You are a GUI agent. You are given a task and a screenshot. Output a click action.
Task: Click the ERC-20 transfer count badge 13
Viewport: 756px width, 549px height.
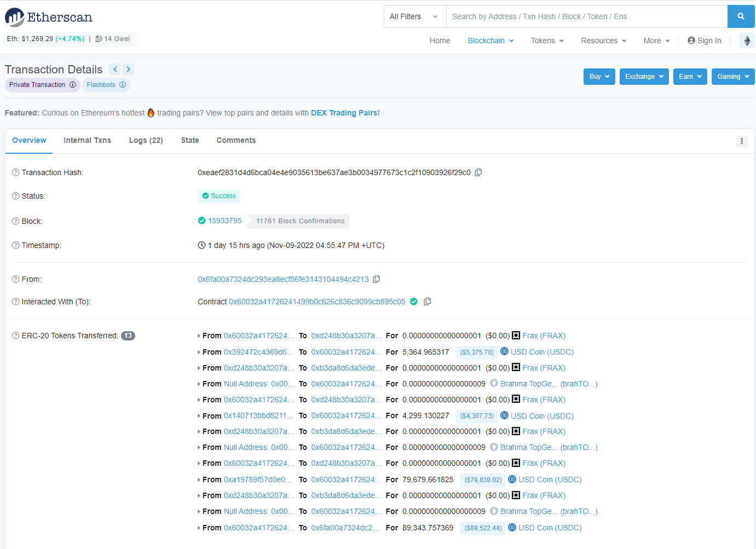tap(128, 336)
